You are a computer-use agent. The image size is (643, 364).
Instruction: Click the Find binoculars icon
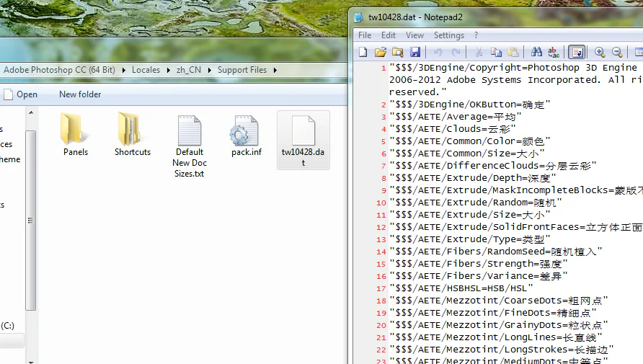[536, 52]
